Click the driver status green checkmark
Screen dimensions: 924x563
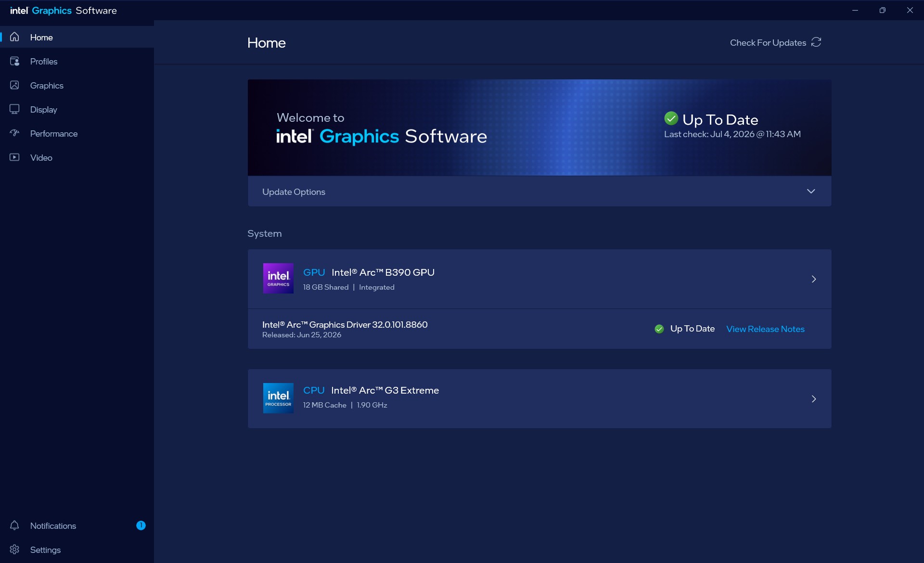pos(659,329)
